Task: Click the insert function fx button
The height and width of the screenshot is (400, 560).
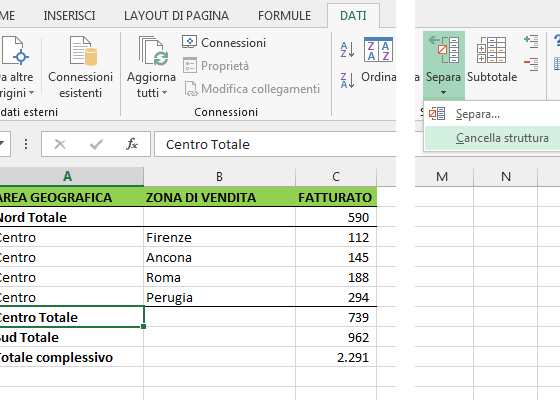Action: coord(132,144)
